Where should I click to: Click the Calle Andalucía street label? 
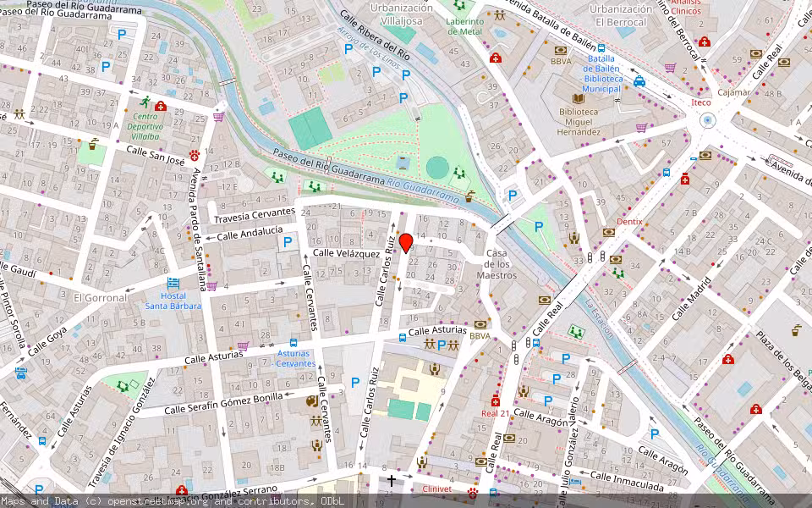(x=250, y=234)
